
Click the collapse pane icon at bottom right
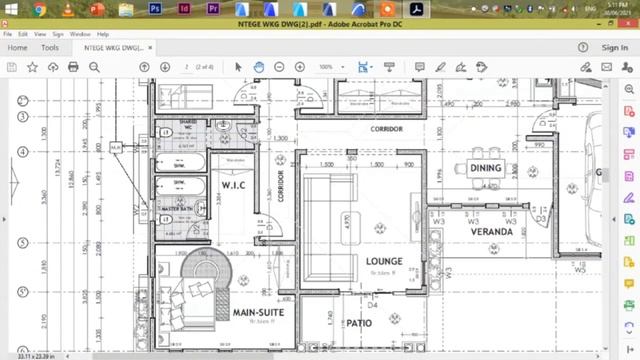pos(630,349)
